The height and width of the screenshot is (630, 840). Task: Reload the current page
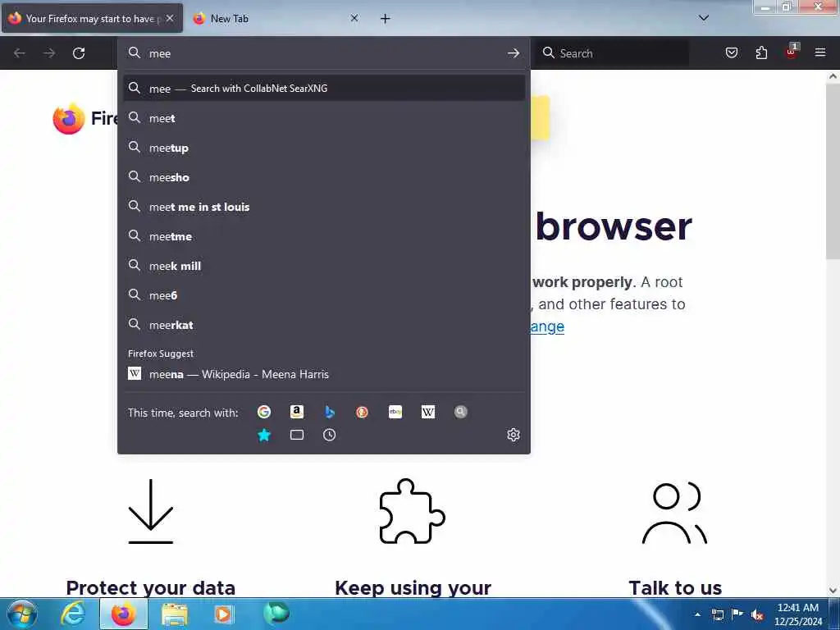pyautogui.click(x=79, y=53)
